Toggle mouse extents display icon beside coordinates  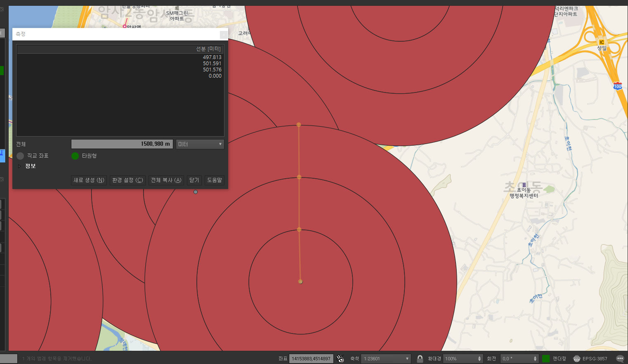(x=340, y=359)
